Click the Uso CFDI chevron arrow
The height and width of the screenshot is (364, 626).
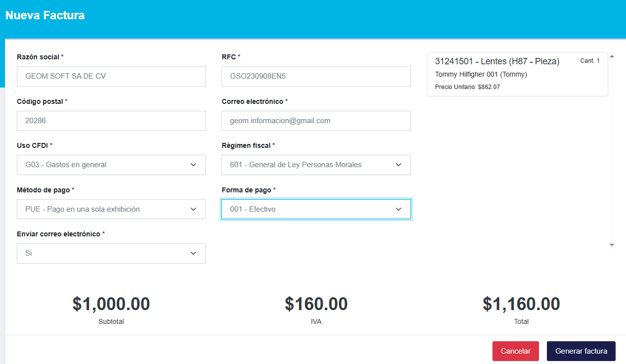click(x=193, y=165)
